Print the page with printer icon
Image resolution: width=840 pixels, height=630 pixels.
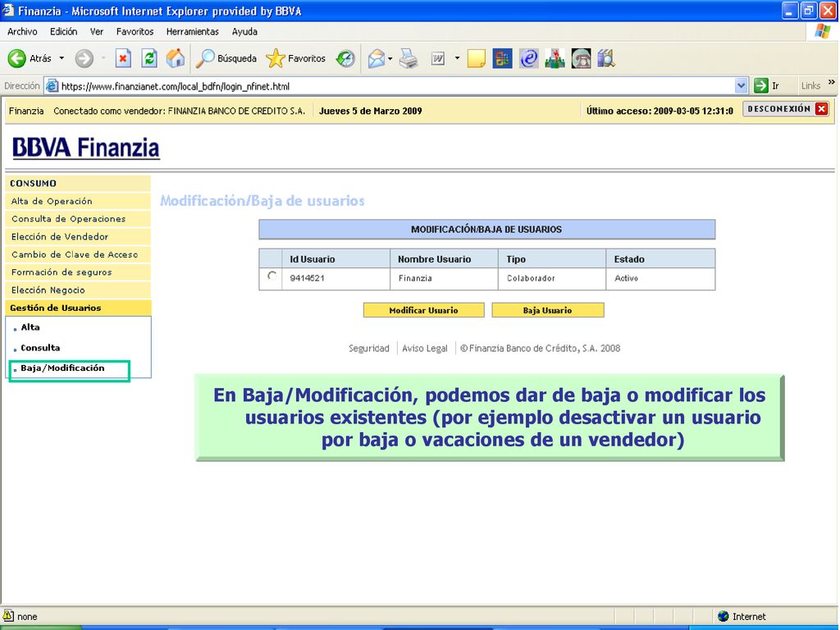click(409, 58)
